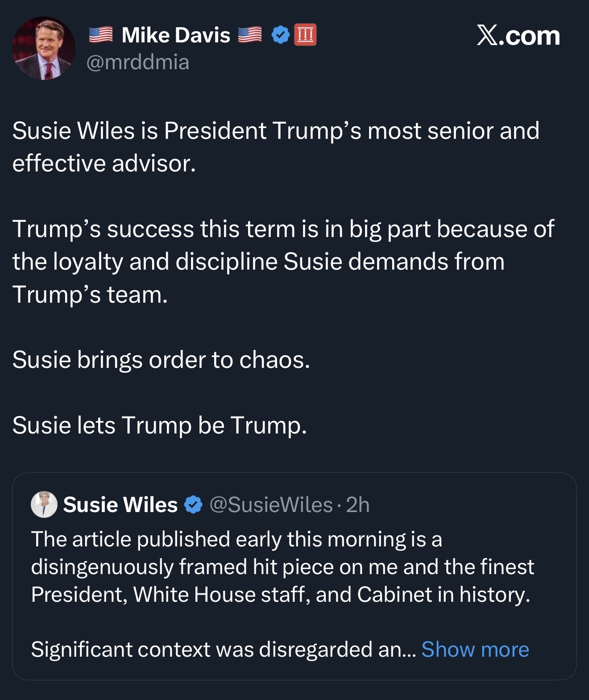Viewport: 589px width, 700px height.
Task: Click the 'Susie brings order to chaos' line
Action: 161,359
